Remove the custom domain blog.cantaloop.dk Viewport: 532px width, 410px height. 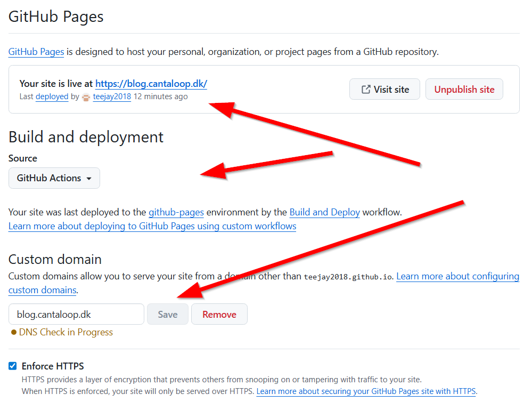[x=219, y=315]
